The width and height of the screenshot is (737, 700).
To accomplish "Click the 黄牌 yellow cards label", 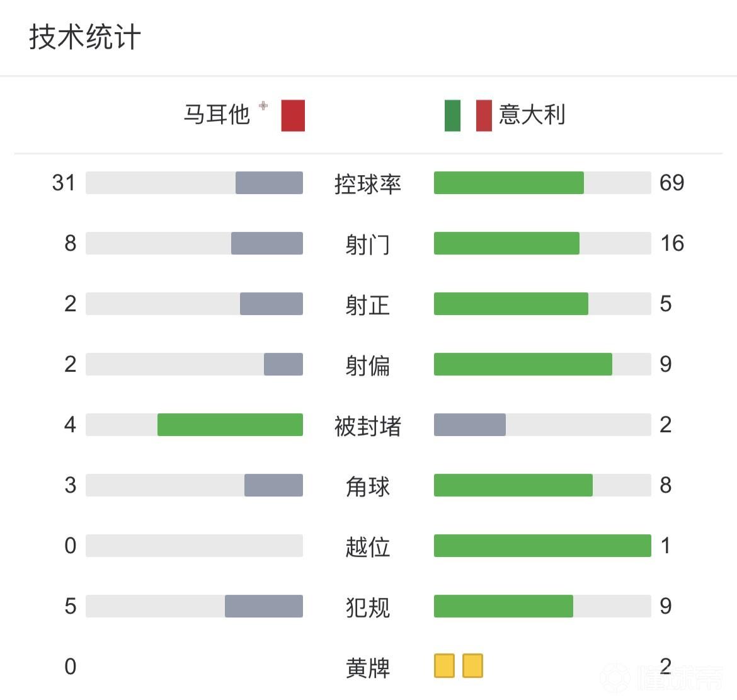I will tap(367, 667).
